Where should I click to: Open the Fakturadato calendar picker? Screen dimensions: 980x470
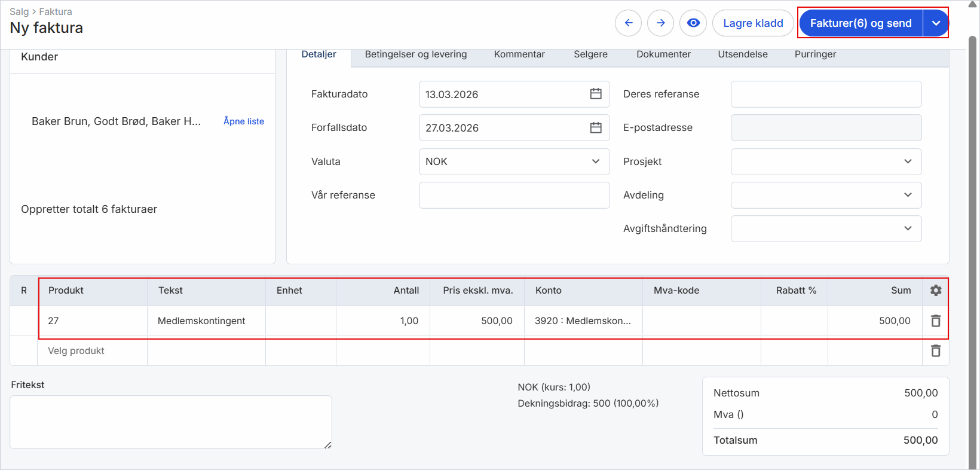coord(595,94)
